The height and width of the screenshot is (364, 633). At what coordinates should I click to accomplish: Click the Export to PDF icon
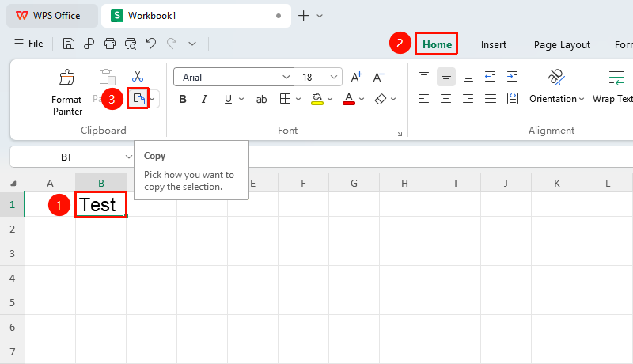(89, 44)
